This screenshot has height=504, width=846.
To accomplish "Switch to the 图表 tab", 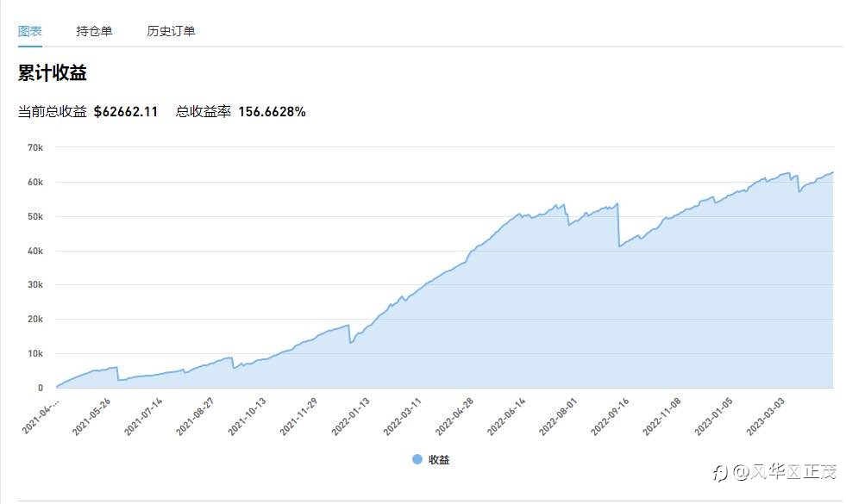I will (29, 31).
